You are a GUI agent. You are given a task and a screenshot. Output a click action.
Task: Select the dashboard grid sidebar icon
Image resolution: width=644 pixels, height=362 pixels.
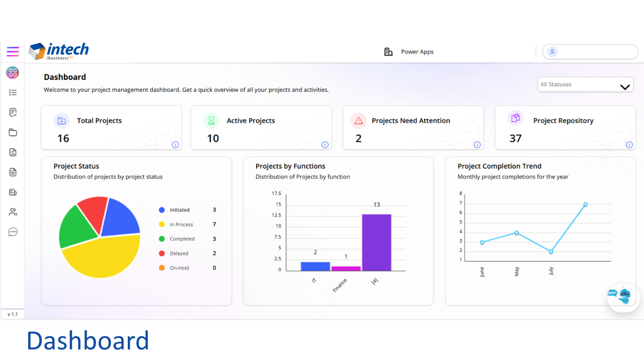coord(13,72)
